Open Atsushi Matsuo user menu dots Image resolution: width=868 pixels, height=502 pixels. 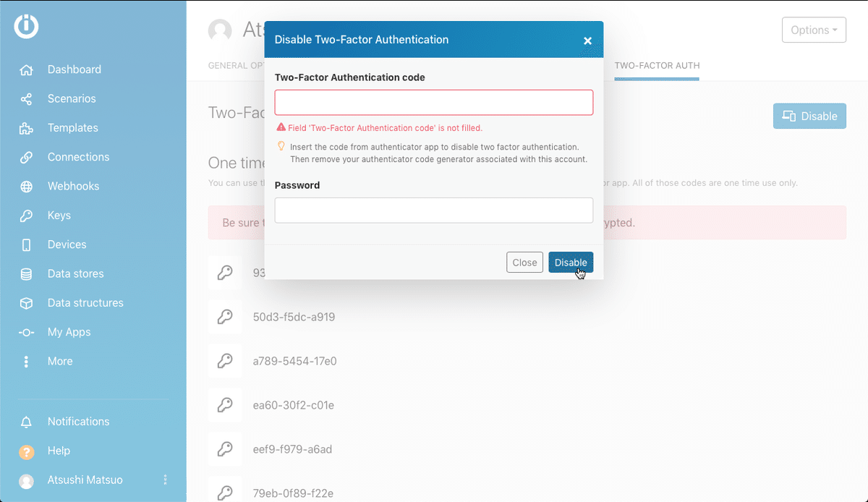pyautogui.click(x=166, y=480)
